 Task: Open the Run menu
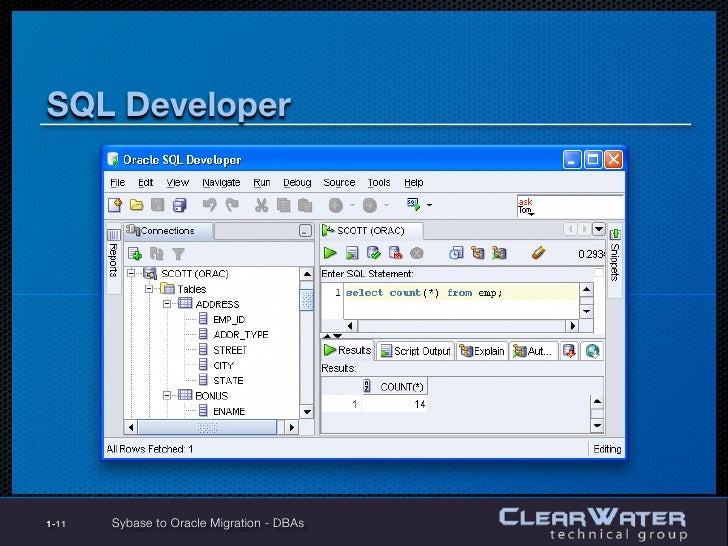[x=261, y=182]
